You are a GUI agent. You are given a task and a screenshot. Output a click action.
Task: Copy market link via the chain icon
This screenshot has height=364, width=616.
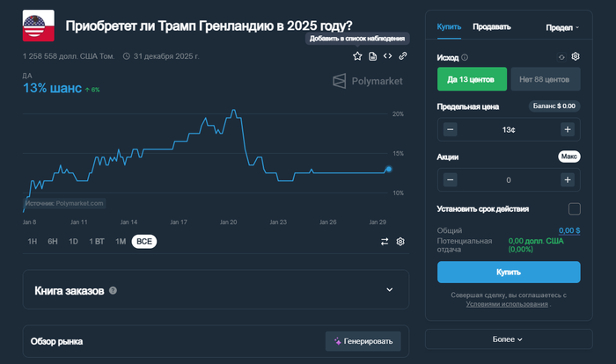402,56
